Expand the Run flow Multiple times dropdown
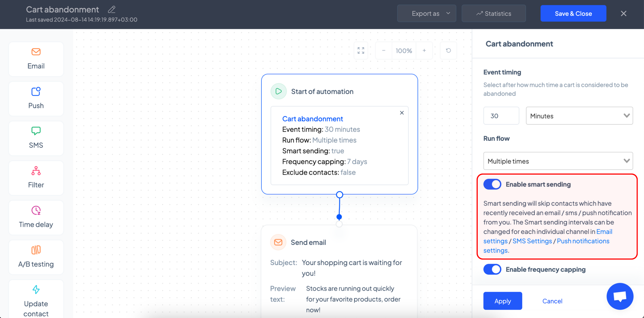This screenshot has height=318, width=644. [558, 161]
